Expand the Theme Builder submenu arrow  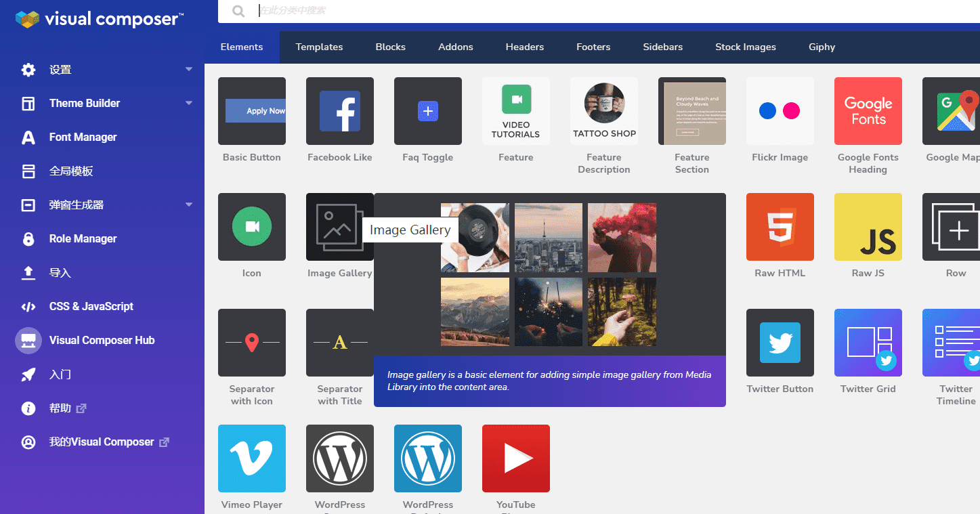click(189, 103)
